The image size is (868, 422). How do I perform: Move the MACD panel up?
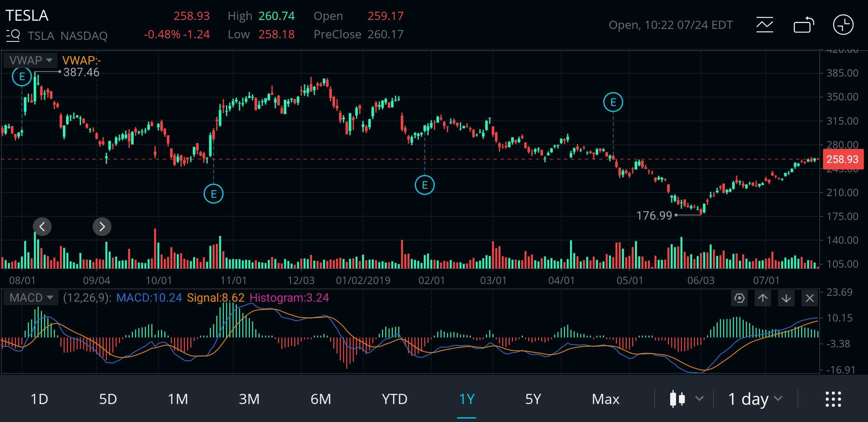point(762,299)
